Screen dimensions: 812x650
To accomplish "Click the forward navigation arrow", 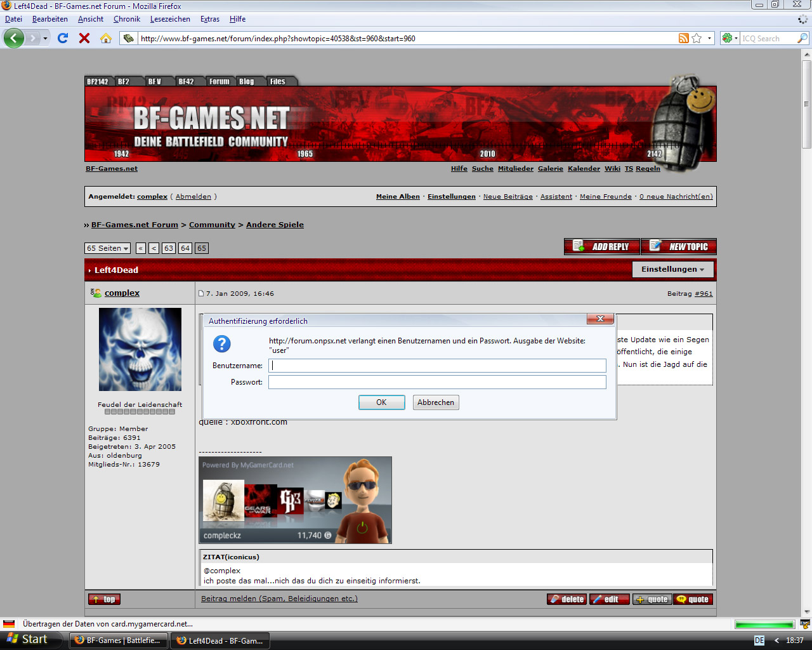I will (x=33, y=38).
